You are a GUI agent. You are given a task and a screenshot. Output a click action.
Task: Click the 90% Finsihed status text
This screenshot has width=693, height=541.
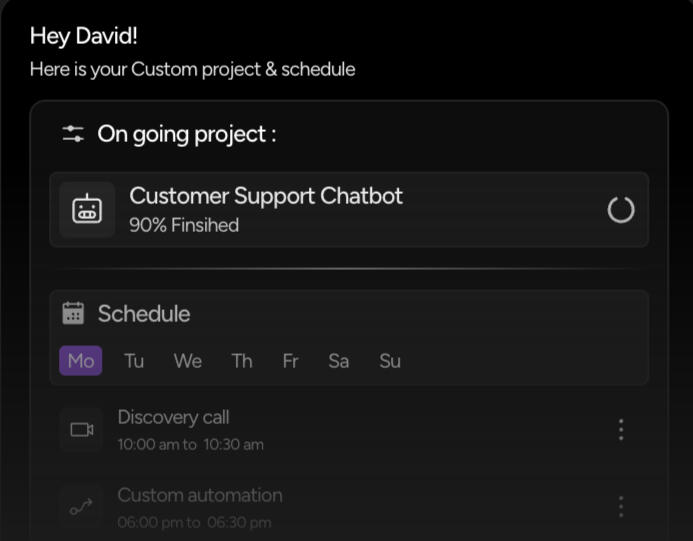pos(184,226)
